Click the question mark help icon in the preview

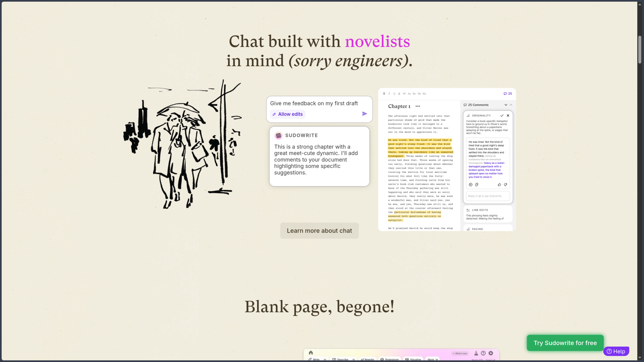tap(483, 353)
